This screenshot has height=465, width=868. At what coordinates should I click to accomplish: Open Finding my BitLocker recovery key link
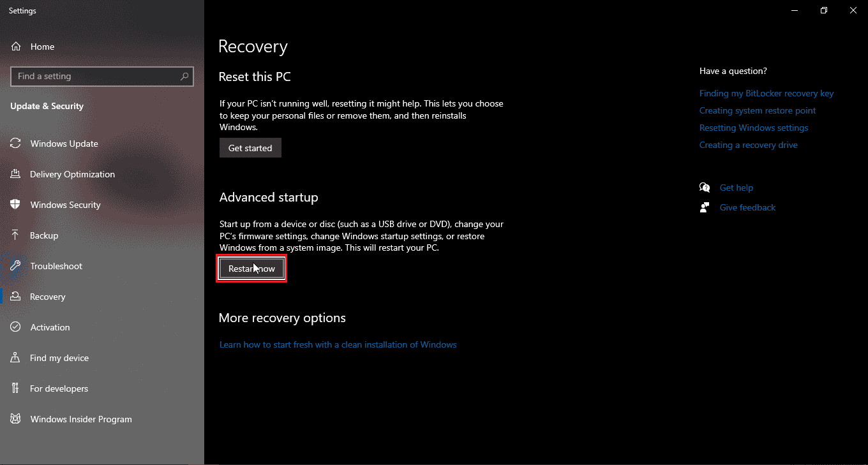click(767, 93)
